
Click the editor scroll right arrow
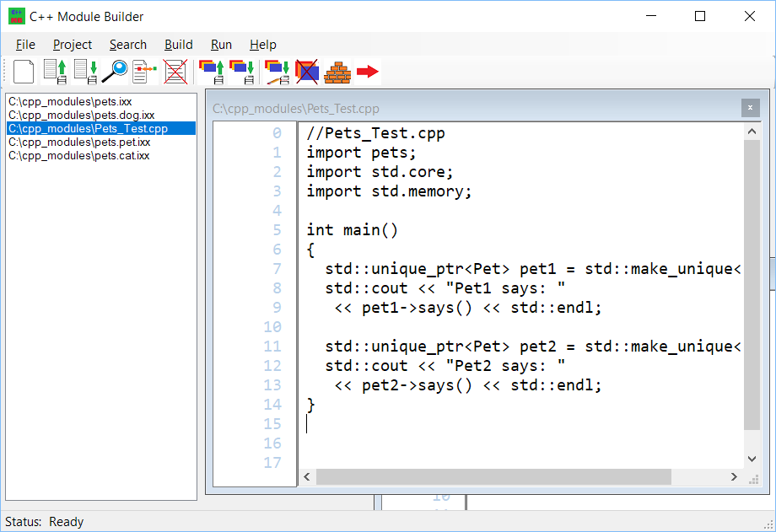pos(734,476)
